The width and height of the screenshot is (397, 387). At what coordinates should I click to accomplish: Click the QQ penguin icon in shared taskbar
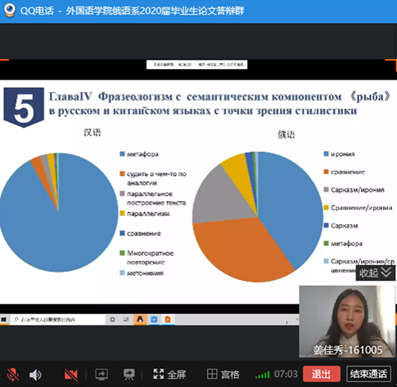[x=140, y=320]
